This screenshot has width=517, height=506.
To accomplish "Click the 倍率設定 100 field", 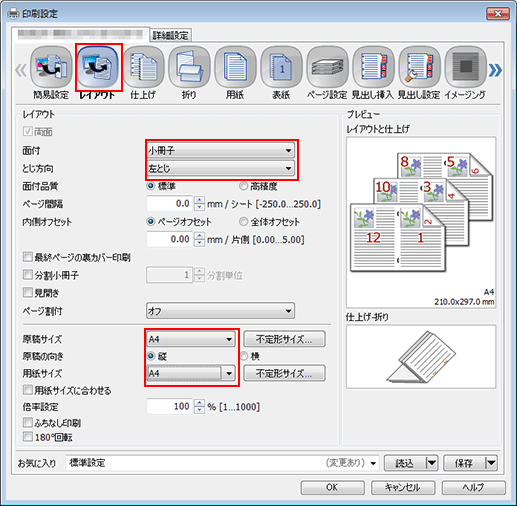I will pos(170,406).
